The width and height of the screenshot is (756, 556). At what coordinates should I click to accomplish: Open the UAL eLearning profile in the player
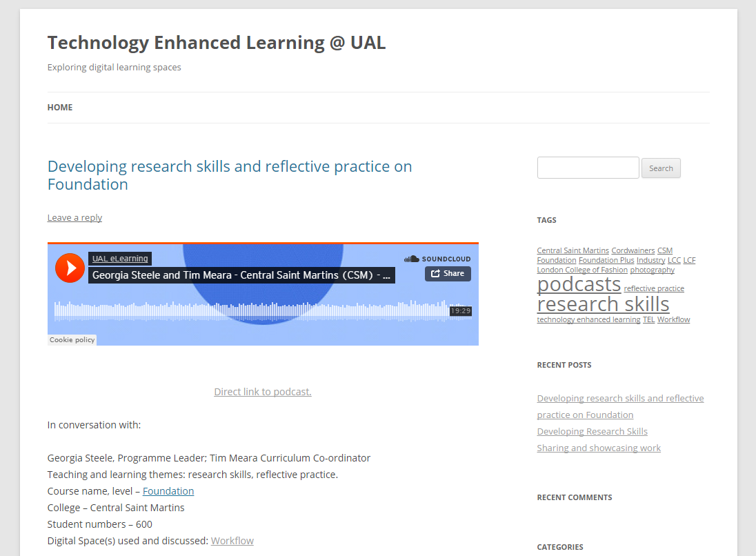click(x=119, y=258)
